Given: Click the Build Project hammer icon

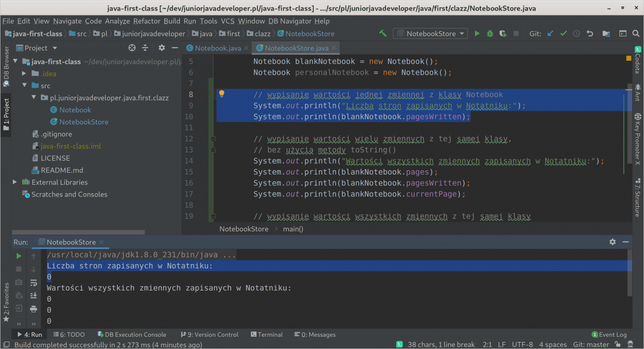Looking at the screenshot, I should (x=383, y=33).
